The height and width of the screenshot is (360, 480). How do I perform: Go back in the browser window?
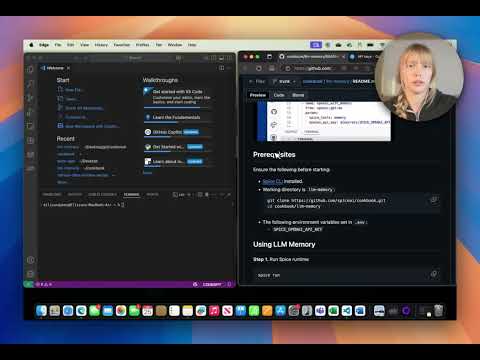[x=246, y=68]
